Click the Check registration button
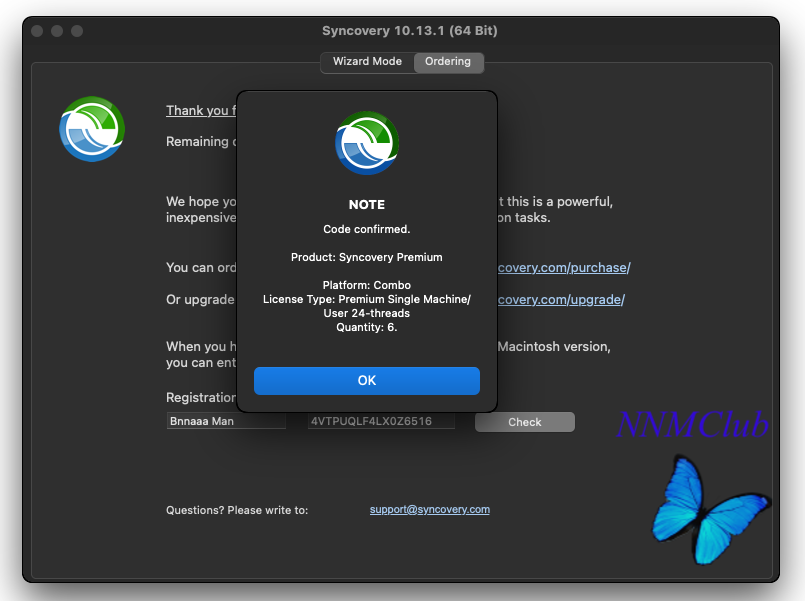The image size is (805, 601). [524, 422]
